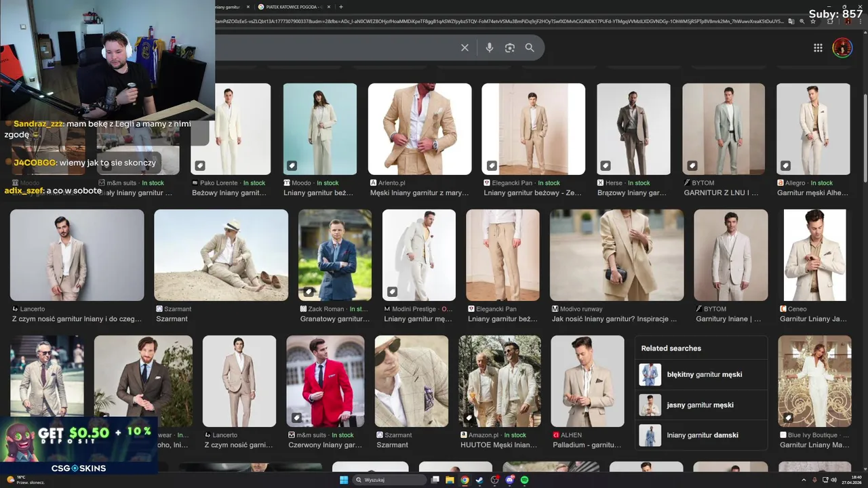Open Pako Lorente beige suit thumbnail
The height and width of the screenshot is (488, 868).
coord(243,129)
